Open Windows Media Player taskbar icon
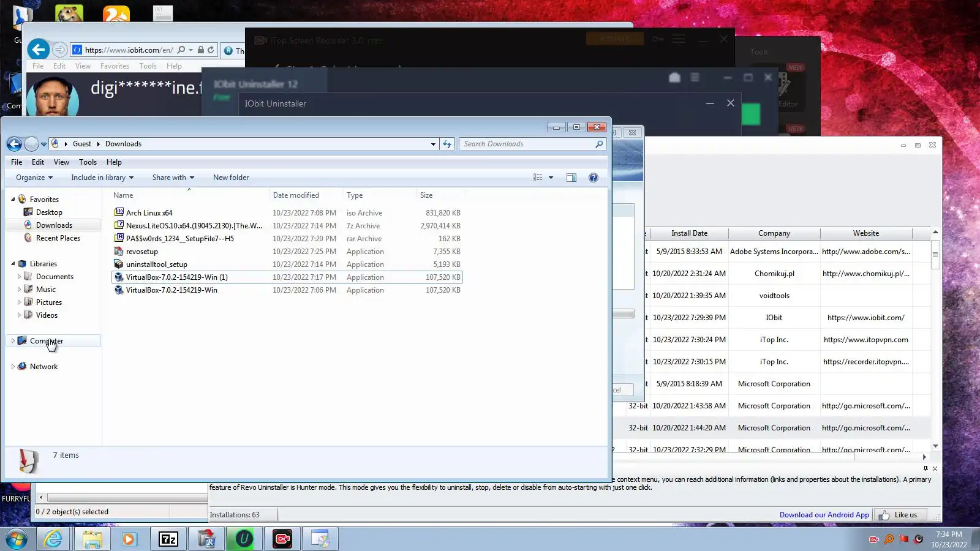The image size is (980, 551). [x=129, y=539]
